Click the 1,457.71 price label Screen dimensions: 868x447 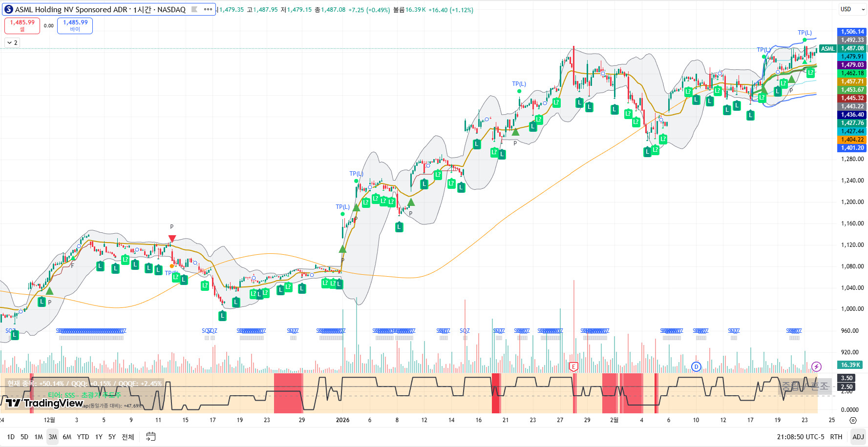coord(852,81)
